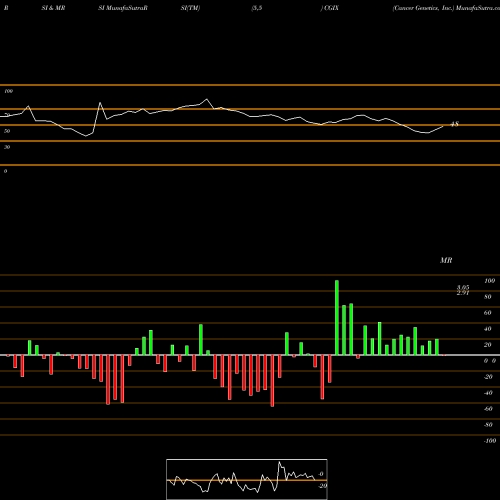Click the 'SI & MR' header text
Viewport: 500px width, 500px height.
tap(53, 8)
